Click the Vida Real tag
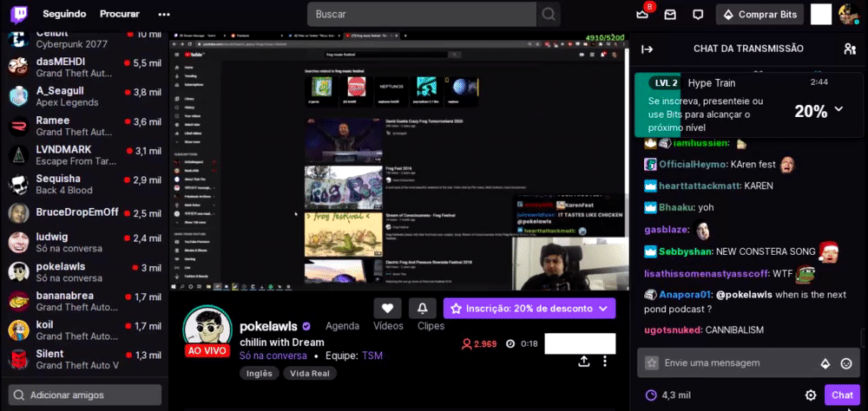The width and height of the screenshot is (868, 411). coord(310,374)
